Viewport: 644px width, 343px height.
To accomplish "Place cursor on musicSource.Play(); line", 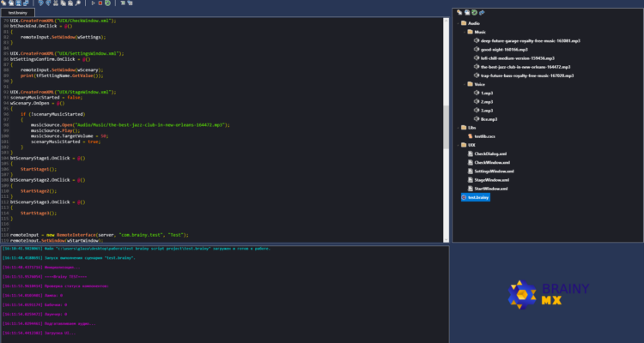I will [56, 130].
